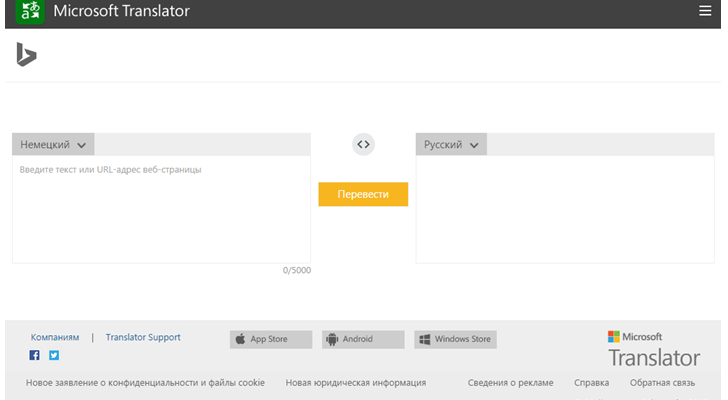This screenshot has width=728, height=400.
Task: Open the Сведения о рекламе link
Action: point(510,383)
